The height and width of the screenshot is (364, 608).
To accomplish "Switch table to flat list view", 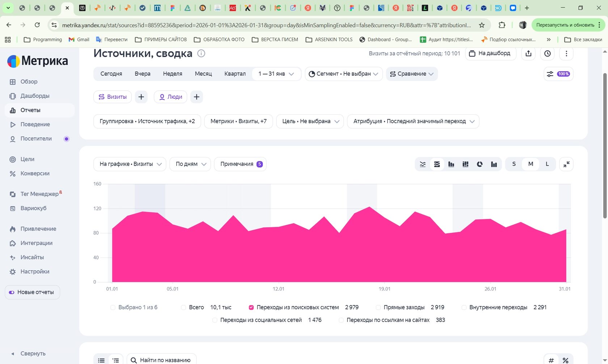I will point(101,360).
